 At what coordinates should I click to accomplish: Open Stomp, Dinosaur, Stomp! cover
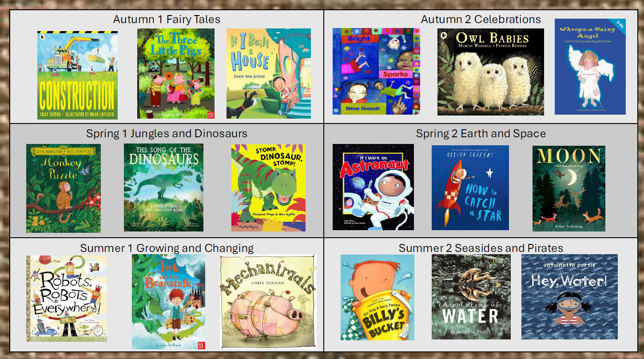268,187
